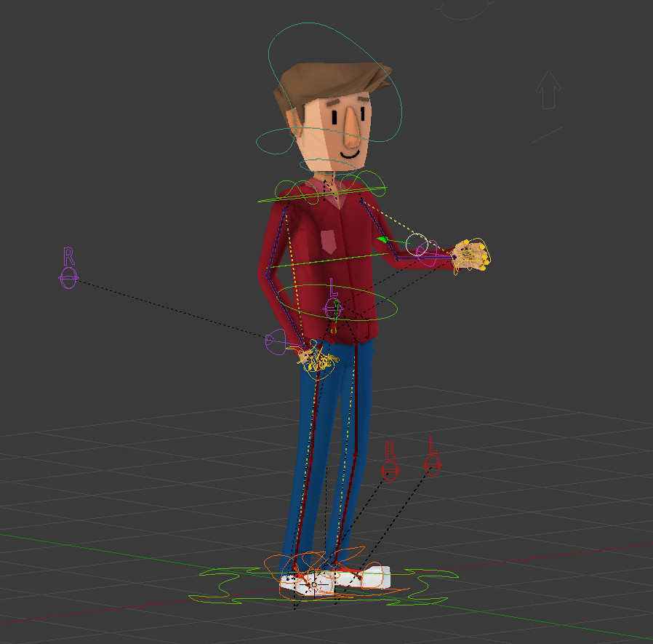The image size is (653, 644).
Task: Select the purple wrist IK control on the extended hand
Action: coord(428,253)
